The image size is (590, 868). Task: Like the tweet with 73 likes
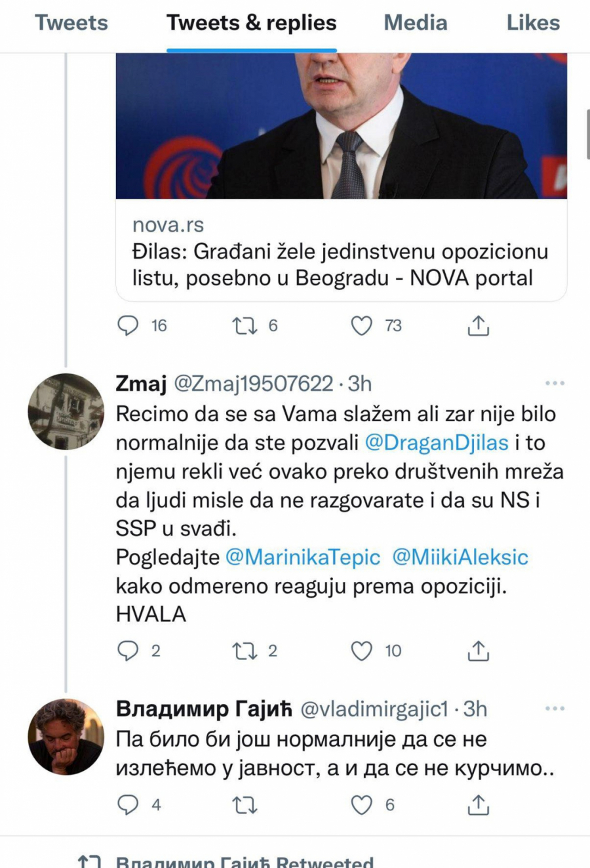(362, 325)
